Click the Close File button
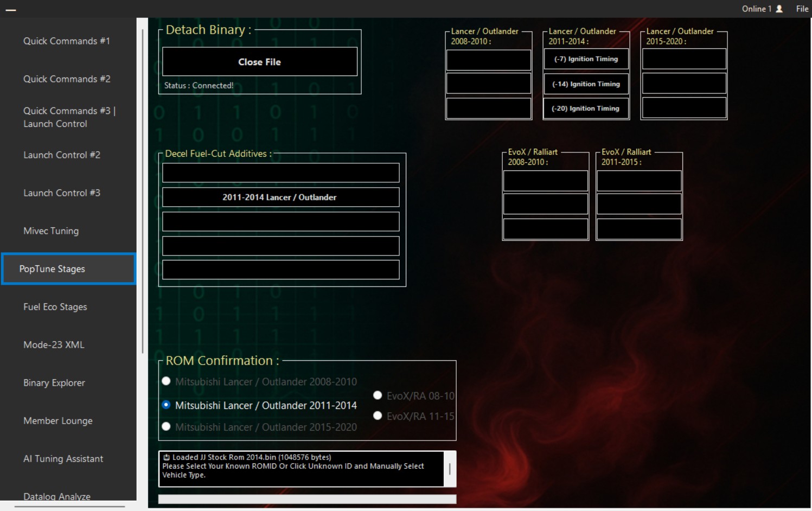Viewport: 812px width, 511px height. coord(259,62)
